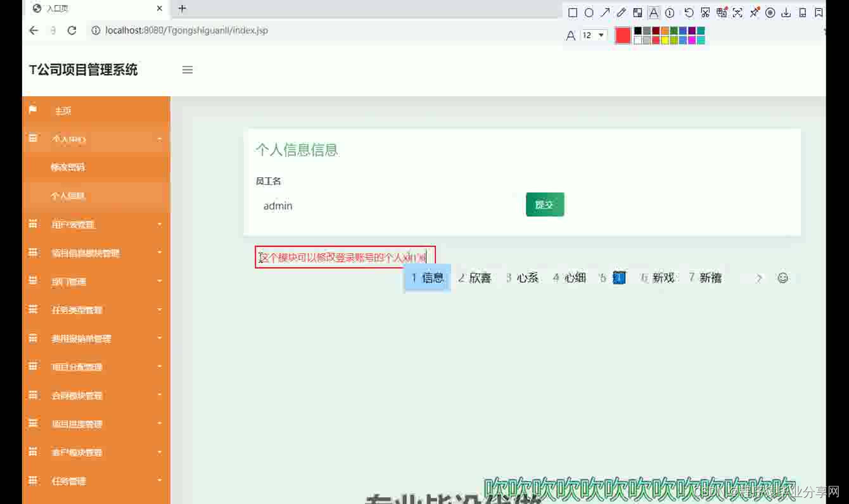Viewport: 849px width, 504px height.
Task: Click the 提交 submit button
Action: (x=545, y=205)
